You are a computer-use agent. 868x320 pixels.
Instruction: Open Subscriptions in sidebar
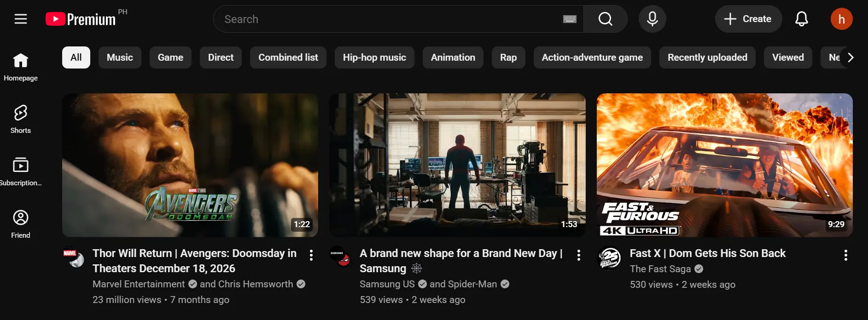[21, 172]
